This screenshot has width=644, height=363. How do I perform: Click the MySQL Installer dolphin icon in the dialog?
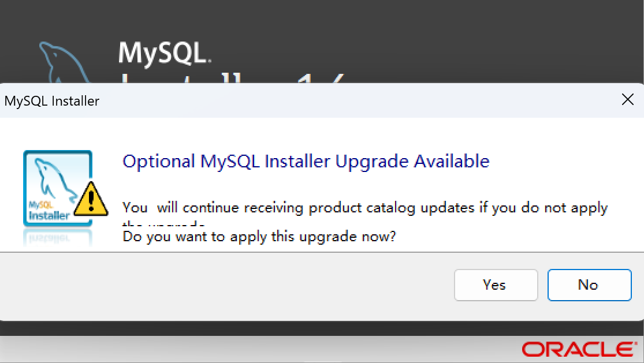55,185
